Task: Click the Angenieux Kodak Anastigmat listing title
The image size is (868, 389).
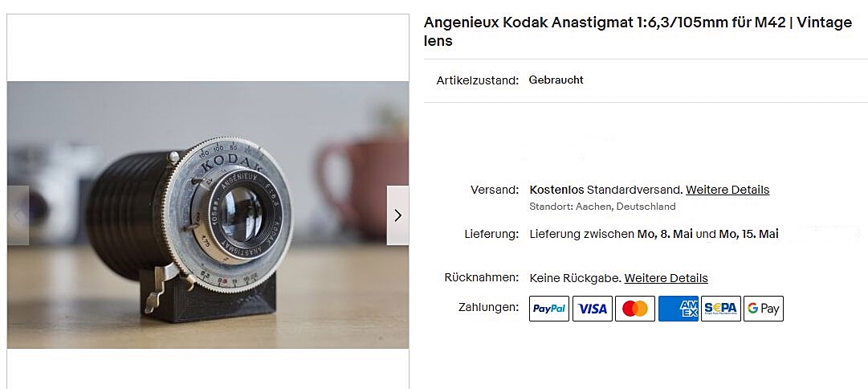Action: click(x=638, y=31)
